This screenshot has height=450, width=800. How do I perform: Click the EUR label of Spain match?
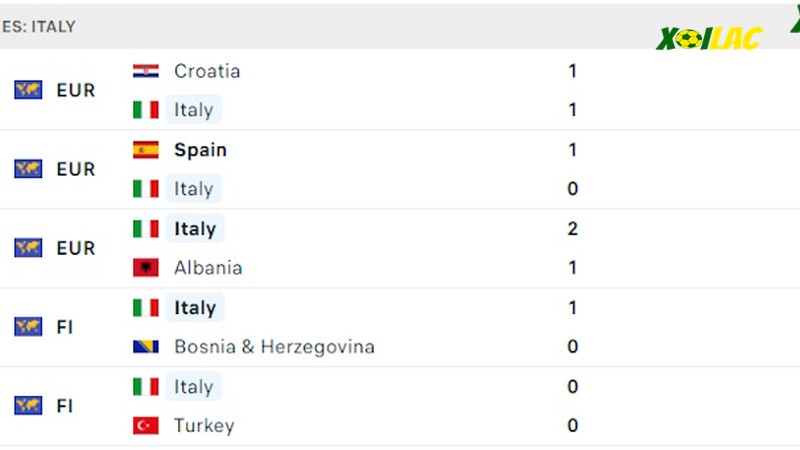pyautogui.click(x=76, y=169)
